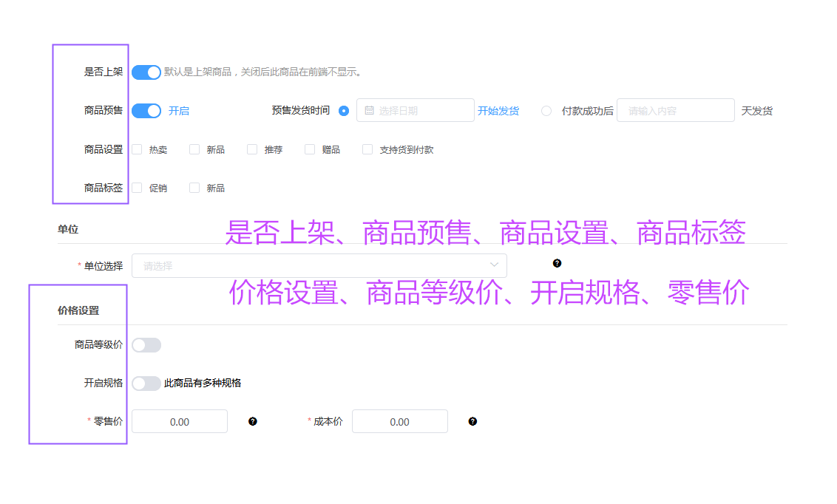Click the help icon beside 零售价
This screenshot has height=504, width=837.
point(253,422)
